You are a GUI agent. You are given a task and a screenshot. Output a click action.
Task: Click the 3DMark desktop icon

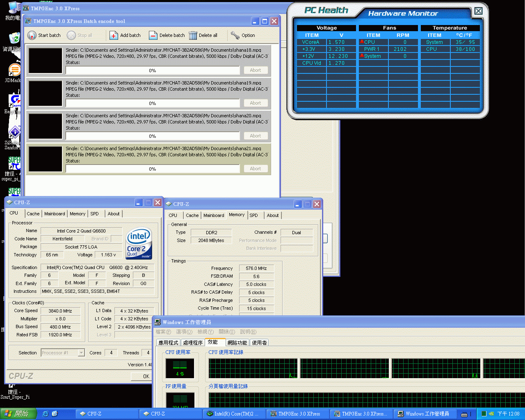coord(14,70)
